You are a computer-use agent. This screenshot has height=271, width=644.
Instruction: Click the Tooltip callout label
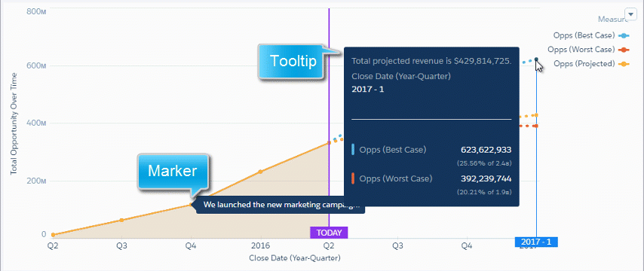pos(293,62)
